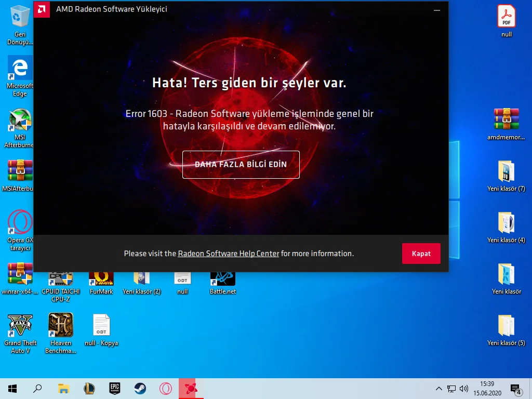The width and height of the screenshot is (532, 399).
Task: Open the notification center icon
Action: tap(516, 389)
